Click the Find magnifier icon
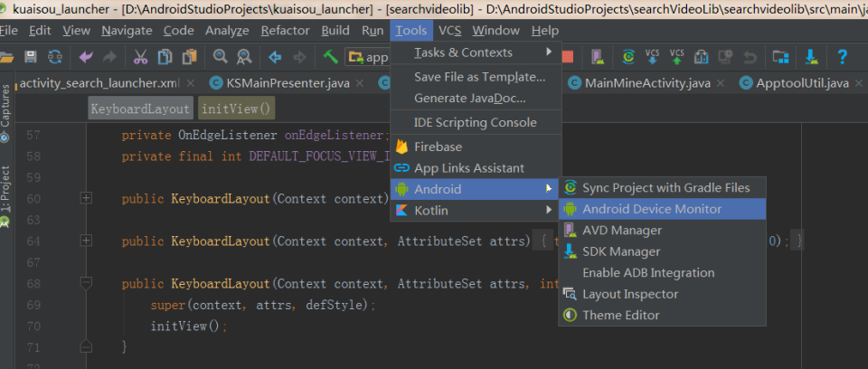Viewport: 868px width, 369px height. click(221, 56)
